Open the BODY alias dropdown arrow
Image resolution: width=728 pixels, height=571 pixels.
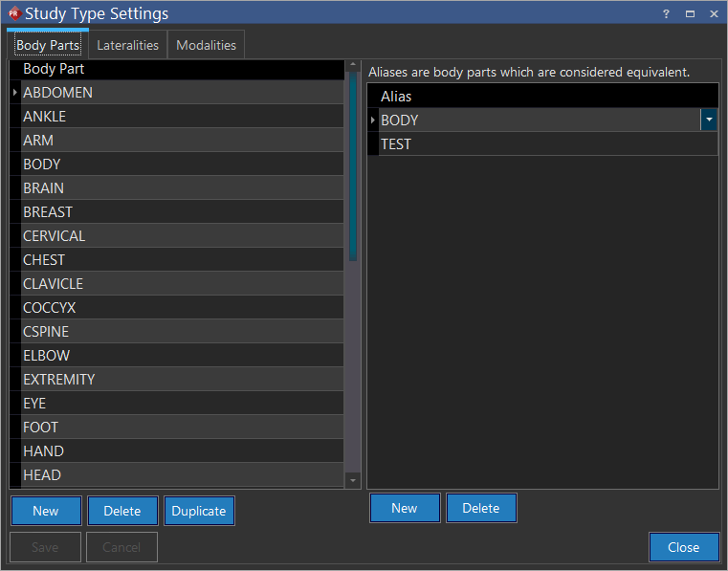(709, 120)
